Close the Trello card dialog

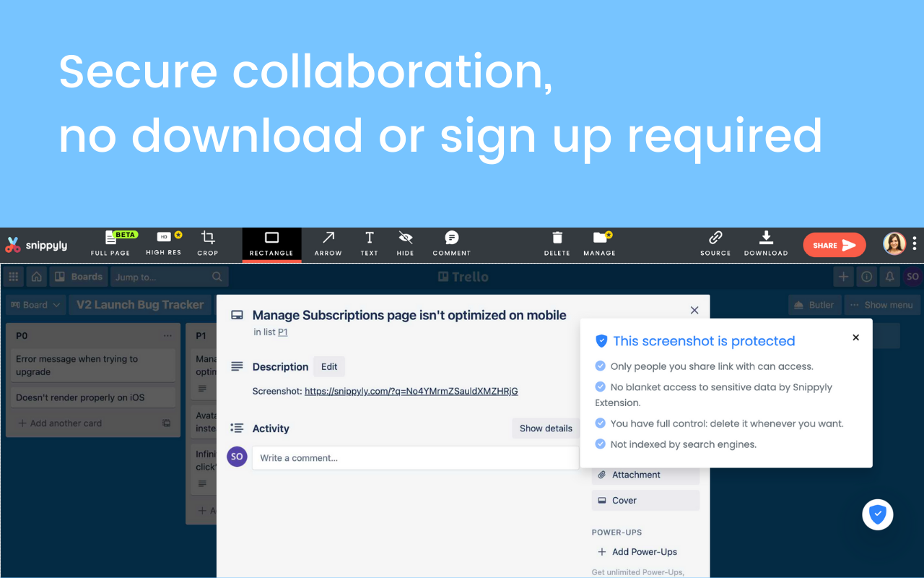(x=694, y=310)
